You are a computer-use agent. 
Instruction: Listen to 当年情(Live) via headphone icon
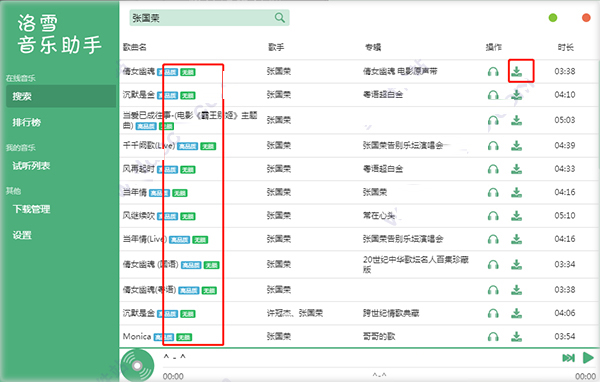[493, 240]
